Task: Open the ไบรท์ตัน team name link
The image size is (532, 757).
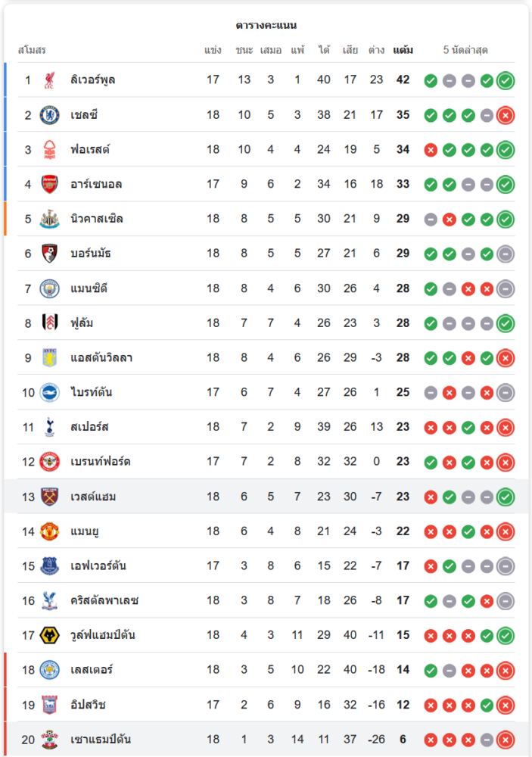Action: [x=91, y=392]
